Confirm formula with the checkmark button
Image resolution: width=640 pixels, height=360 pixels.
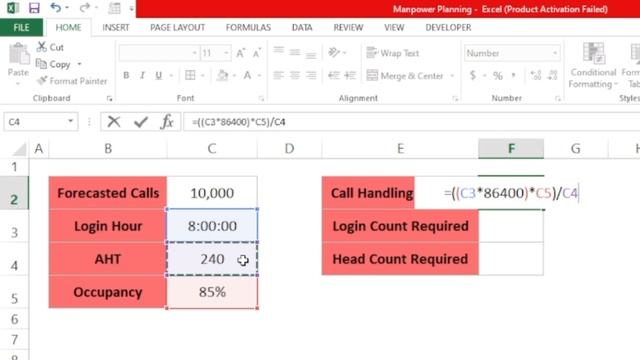tap(141, 122)
